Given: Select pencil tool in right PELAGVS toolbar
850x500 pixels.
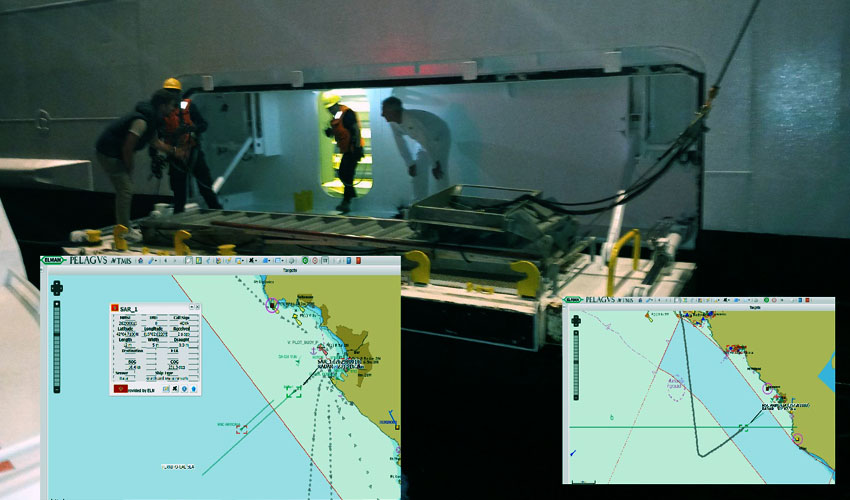Looking at the screenshot, I should pyautogui.click(x=648, y=300).
